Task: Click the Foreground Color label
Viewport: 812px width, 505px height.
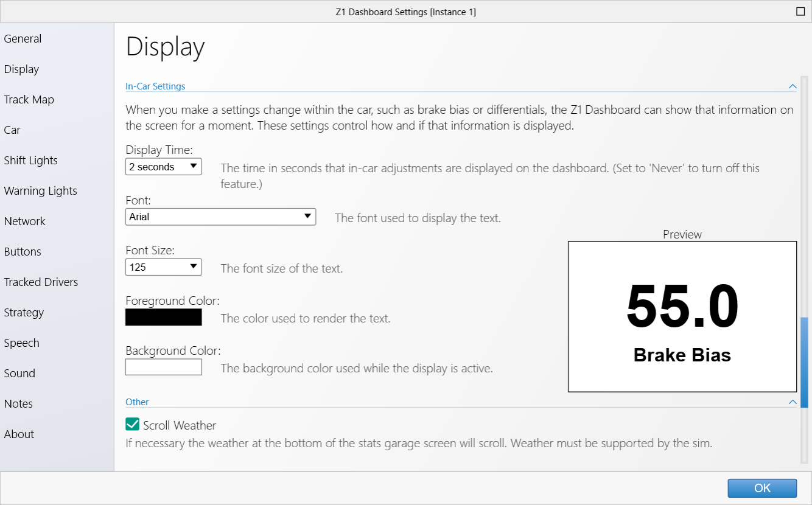Action: coord(172,301)
